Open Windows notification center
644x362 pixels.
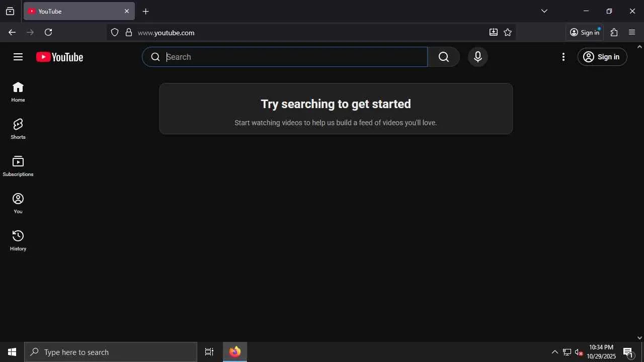coord(628,352)
